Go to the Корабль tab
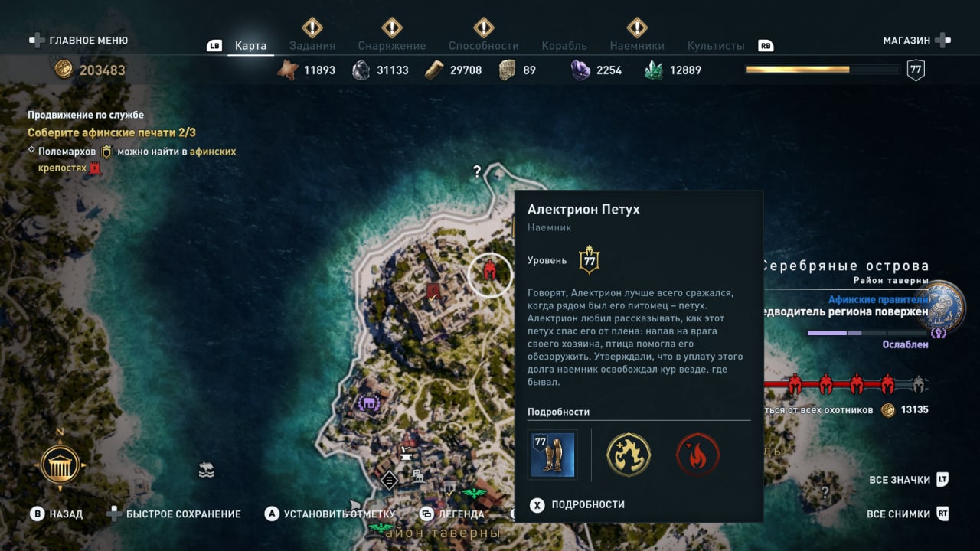 564,45
